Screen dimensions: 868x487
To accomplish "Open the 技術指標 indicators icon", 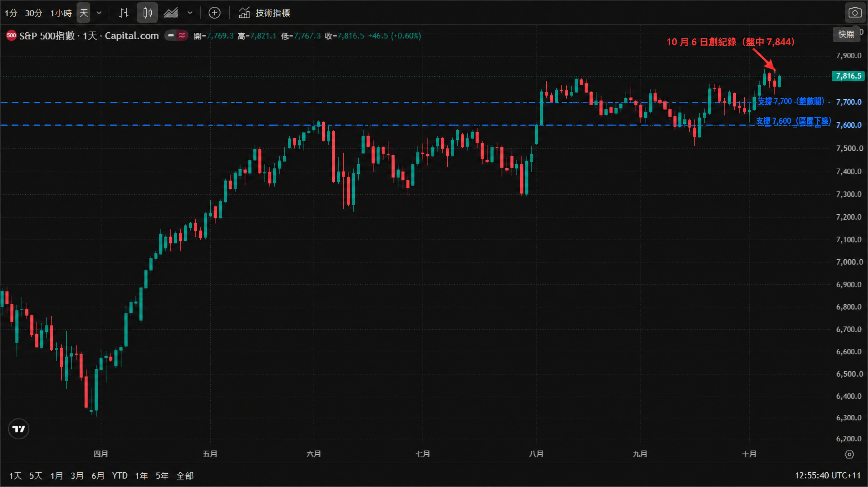I will pyautogui.click(x=244, y=13).
